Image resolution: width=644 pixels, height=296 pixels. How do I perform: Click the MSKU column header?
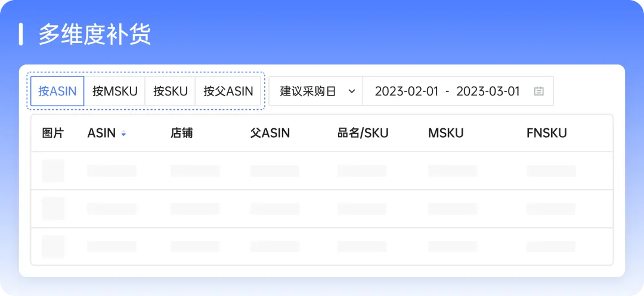(x=445, y=133)
